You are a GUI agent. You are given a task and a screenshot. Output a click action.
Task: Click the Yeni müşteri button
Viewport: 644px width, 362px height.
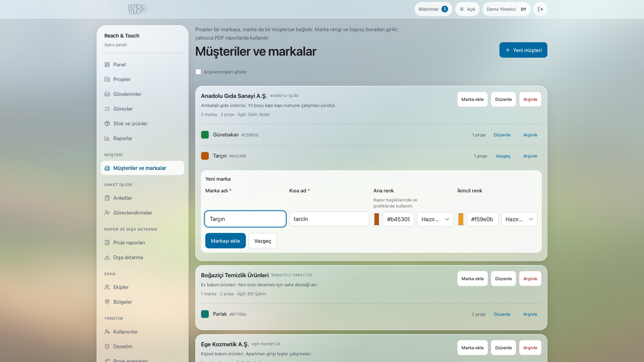pyautogui.click(x=523, y=50)
